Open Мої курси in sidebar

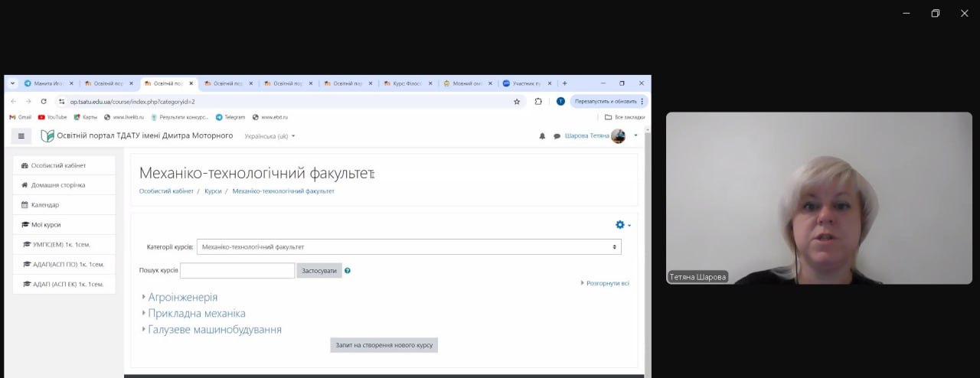pos(64,225)
